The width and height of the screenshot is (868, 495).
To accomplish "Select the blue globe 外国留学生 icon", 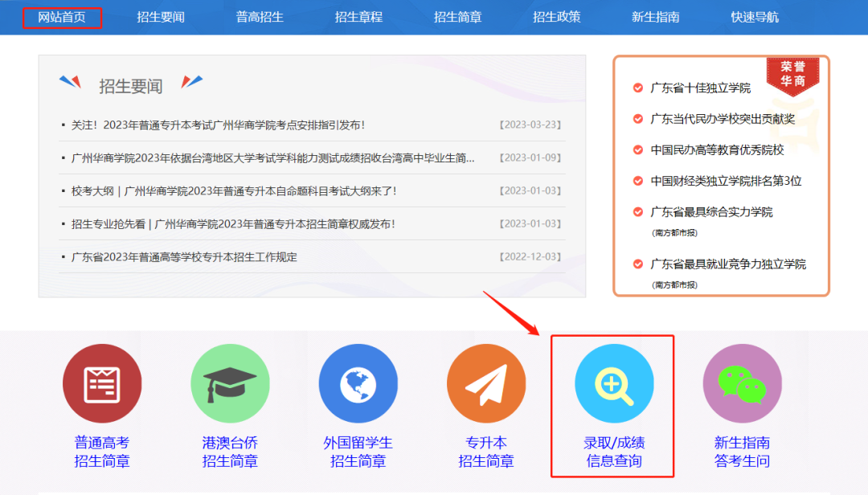I will (x=358, y=383).
